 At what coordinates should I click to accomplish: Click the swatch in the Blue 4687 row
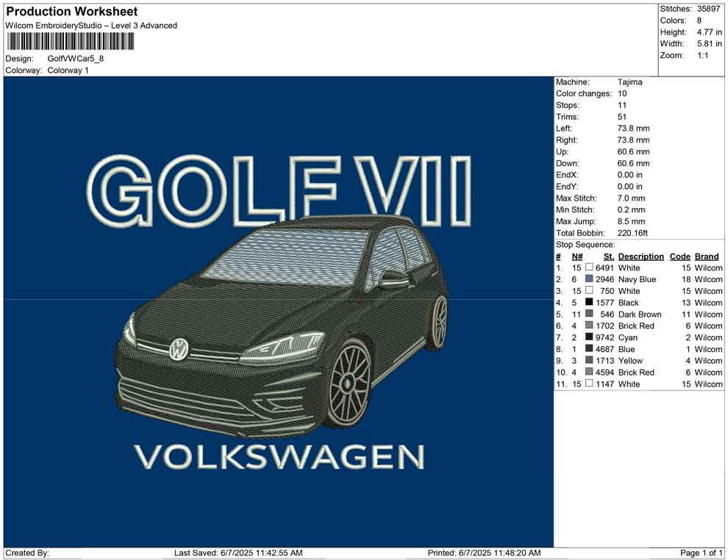click(x=589, y=348)
